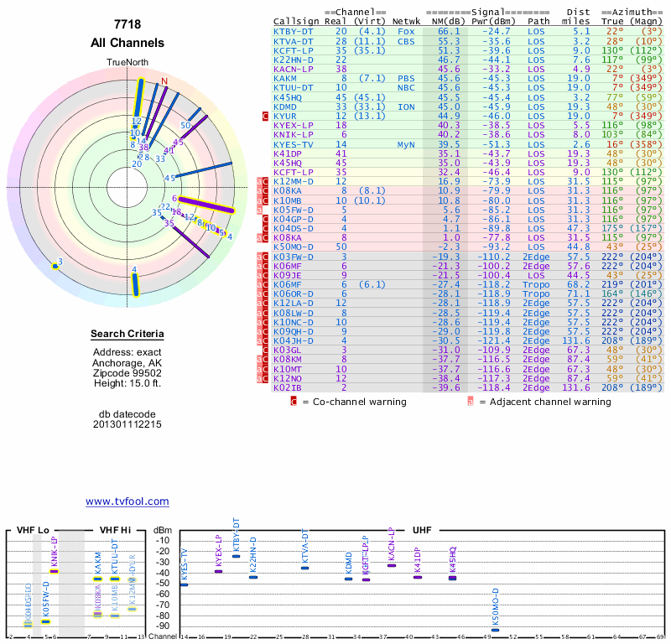Screen dimensions: 671x644
Task: Select the K09QH-D callsign
Action: [294, 331]
